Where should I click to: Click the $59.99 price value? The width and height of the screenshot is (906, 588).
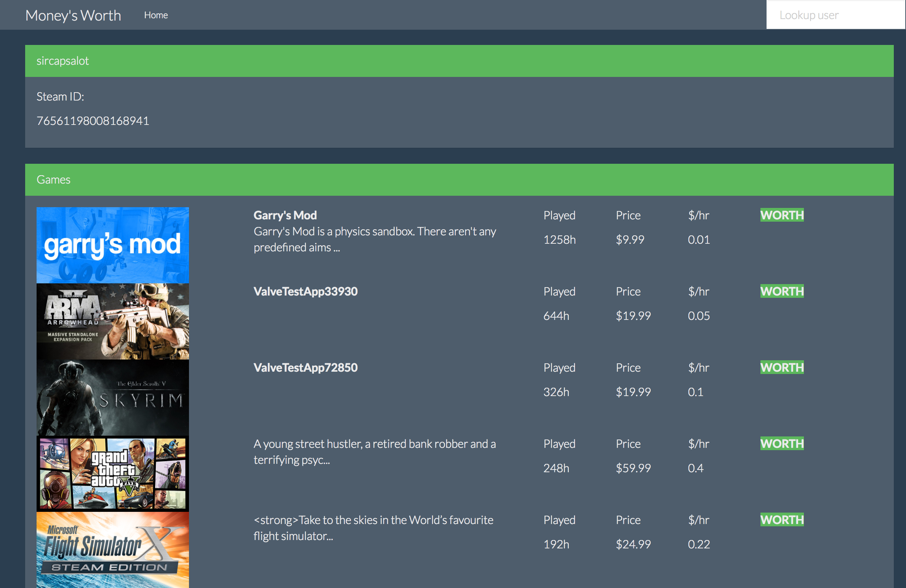point(633,468)
